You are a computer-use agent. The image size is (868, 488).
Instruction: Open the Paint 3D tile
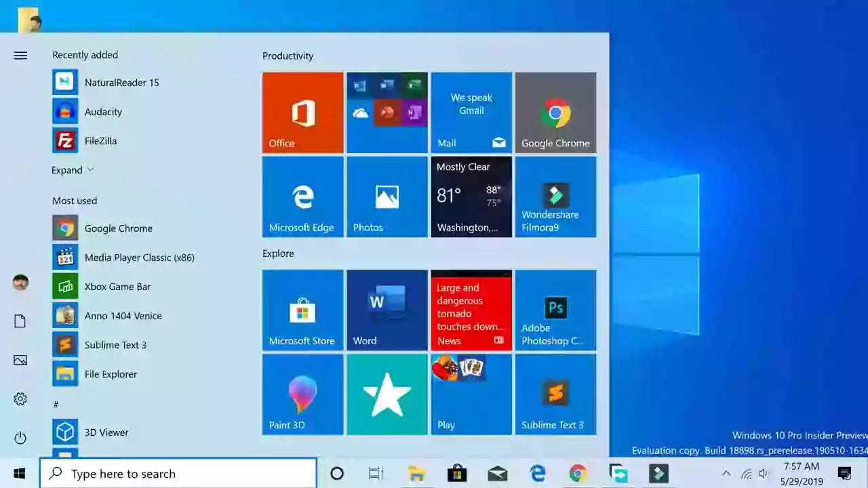point(302,394)
